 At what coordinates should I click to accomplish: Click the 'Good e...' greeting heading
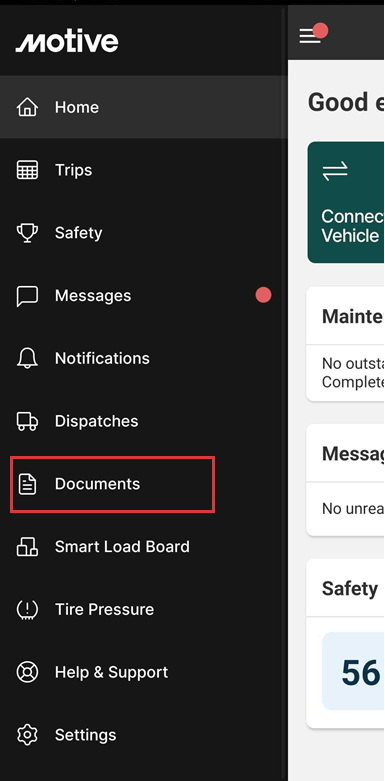point(346,102)
